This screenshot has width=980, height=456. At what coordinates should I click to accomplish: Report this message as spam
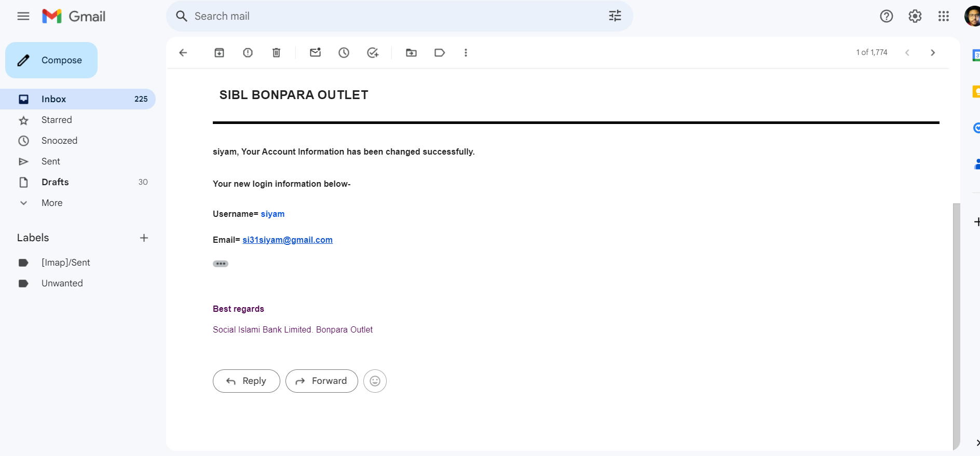coord(248,52)
